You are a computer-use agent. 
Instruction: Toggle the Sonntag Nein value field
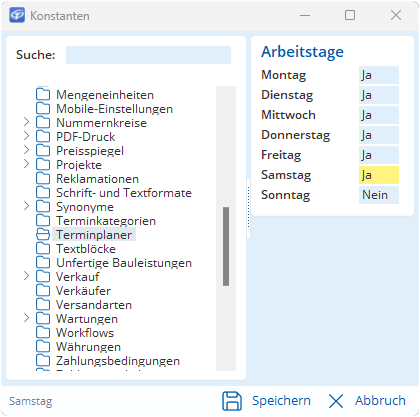[x=379, y=195]
